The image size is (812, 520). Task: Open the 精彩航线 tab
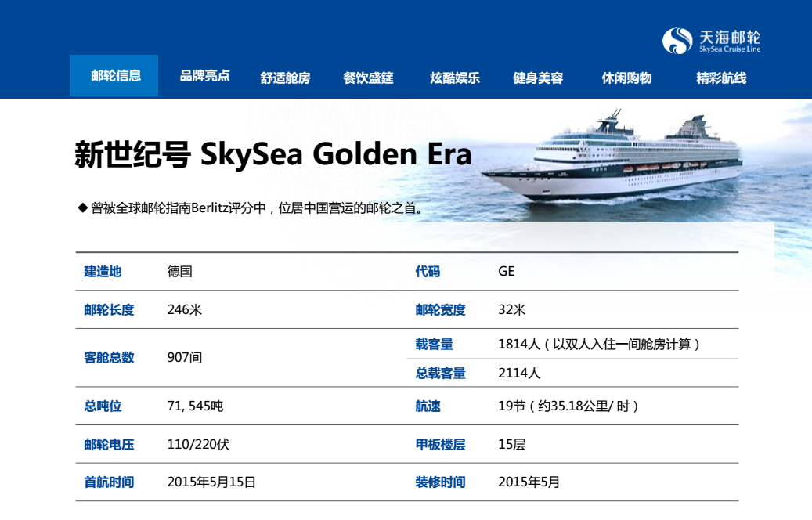[x=721, y=78]
